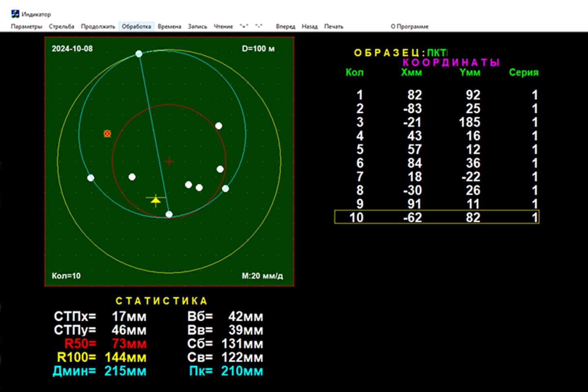Open the Стрельба menu
The image size is (588, 392).
pos(62,27)
